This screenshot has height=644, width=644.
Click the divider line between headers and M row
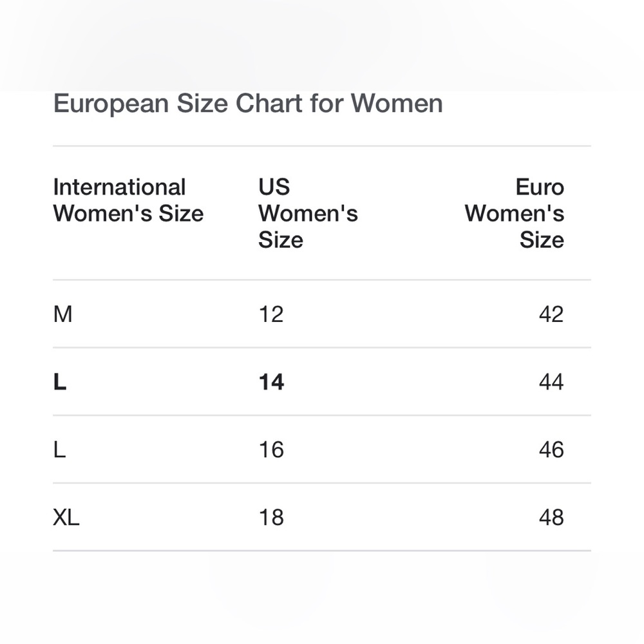pyautogui.click(x=322, y=280)
